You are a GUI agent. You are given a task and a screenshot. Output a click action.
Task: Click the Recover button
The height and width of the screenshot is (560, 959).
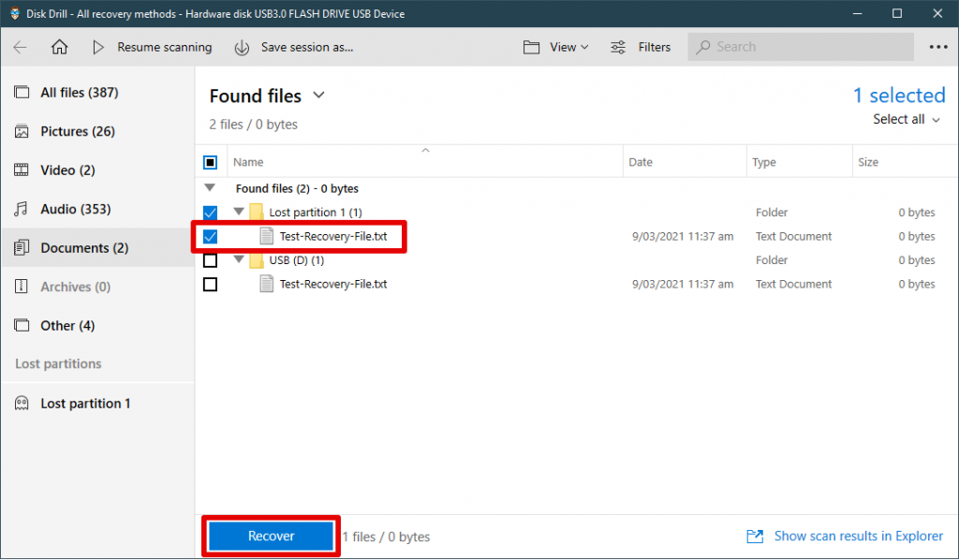270,536
